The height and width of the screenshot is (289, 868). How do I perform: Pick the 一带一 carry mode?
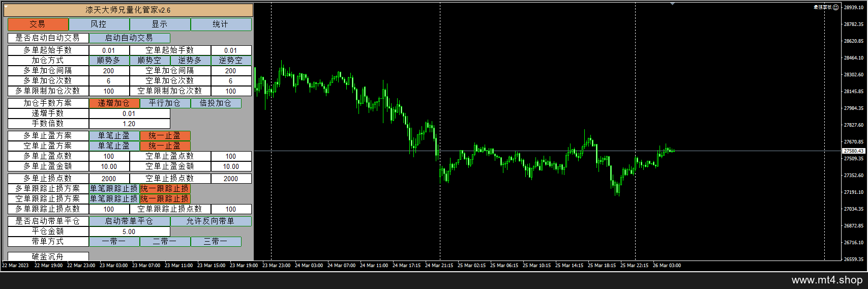(114, 241)
